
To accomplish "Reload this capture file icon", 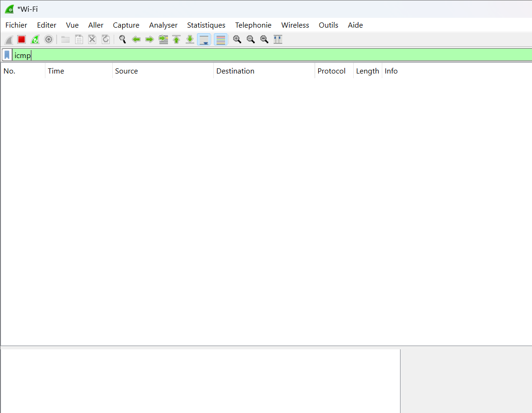I will click(x=106, y=40).
